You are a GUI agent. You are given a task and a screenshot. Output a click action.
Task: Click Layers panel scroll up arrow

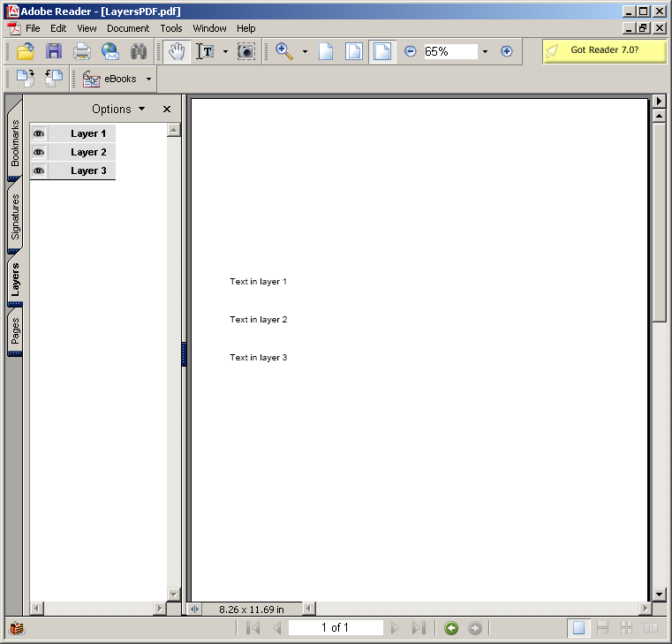point(174,130)
